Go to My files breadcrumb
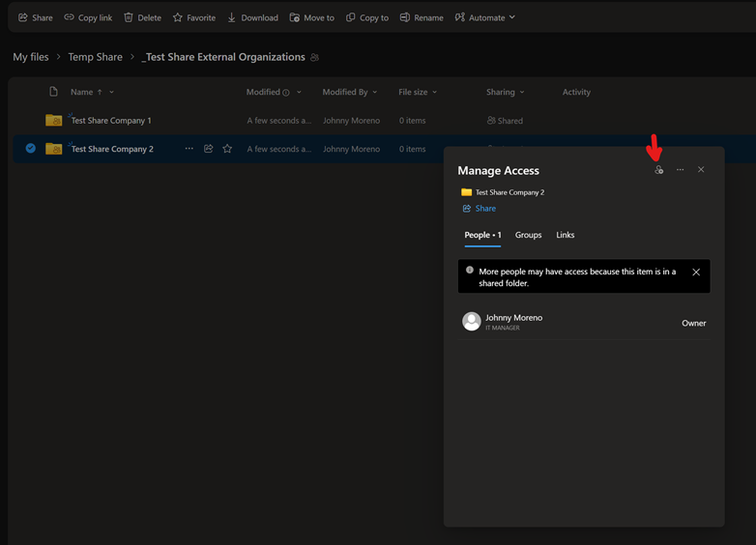Image resolution: width=756 pixels, height=545 pixels. (31, 57)
